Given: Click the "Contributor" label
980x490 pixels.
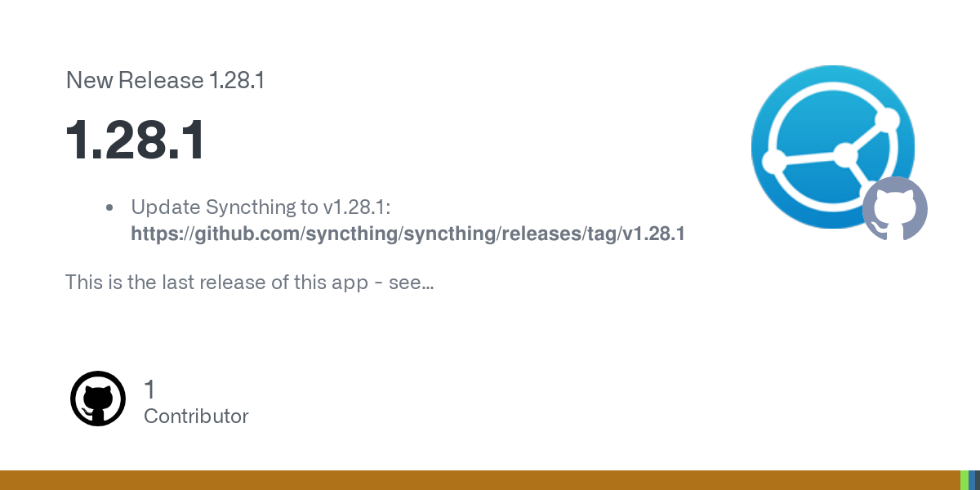Looking at the screenshot, I should [x=196, y=416].
